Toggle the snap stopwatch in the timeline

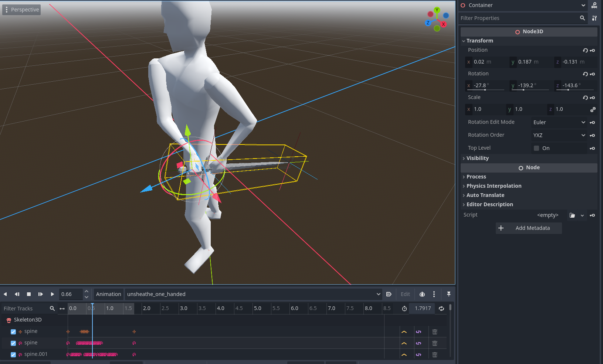(404, 308)
